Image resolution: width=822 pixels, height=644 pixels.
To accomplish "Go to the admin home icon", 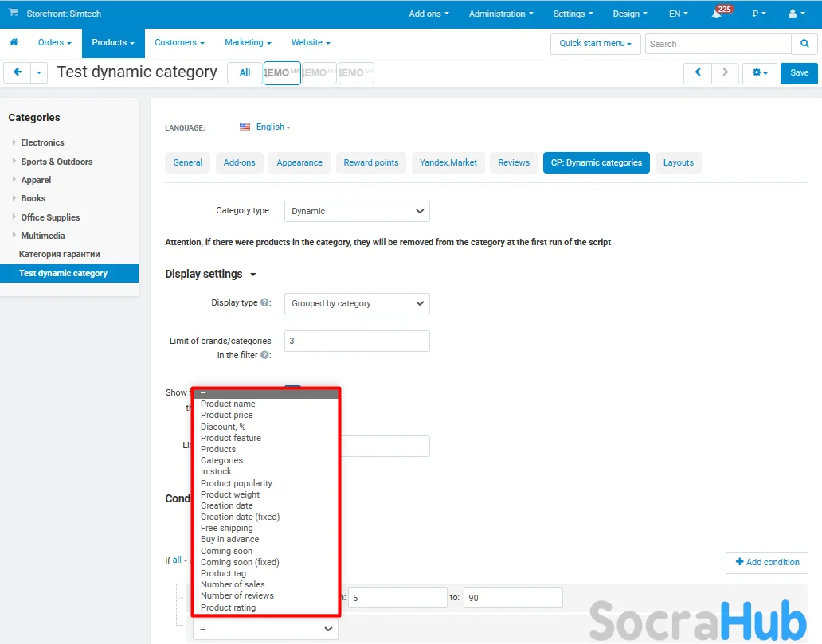I will coord(14,42).
